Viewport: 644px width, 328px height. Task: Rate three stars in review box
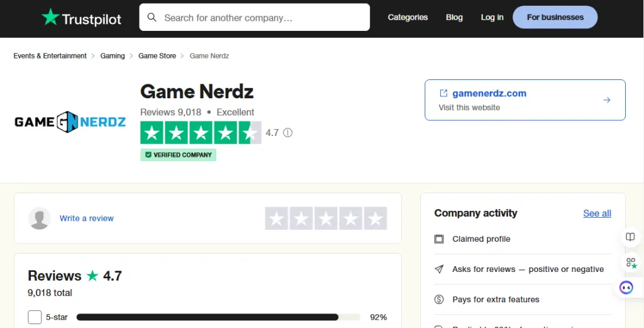[326, 218]
